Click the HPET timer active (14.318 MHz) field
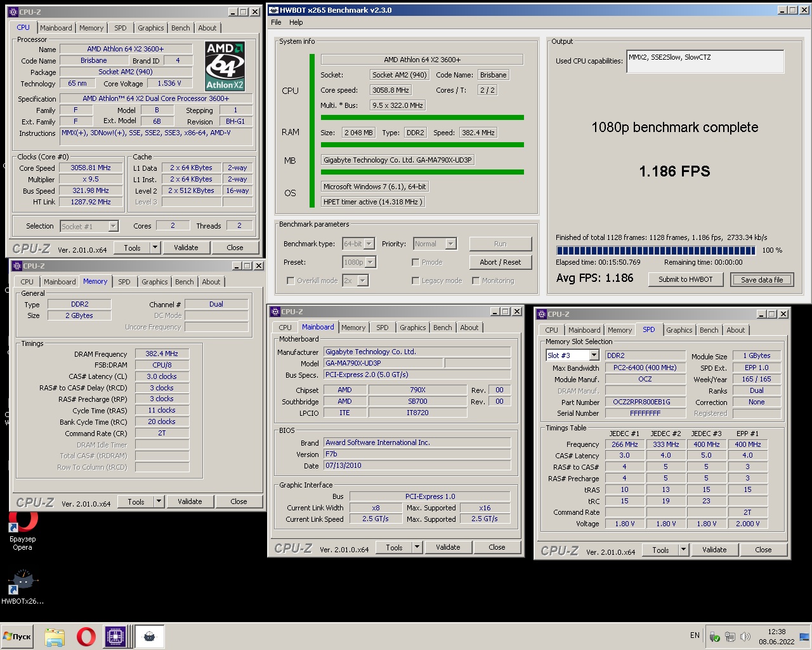 (x=372, y=202)
